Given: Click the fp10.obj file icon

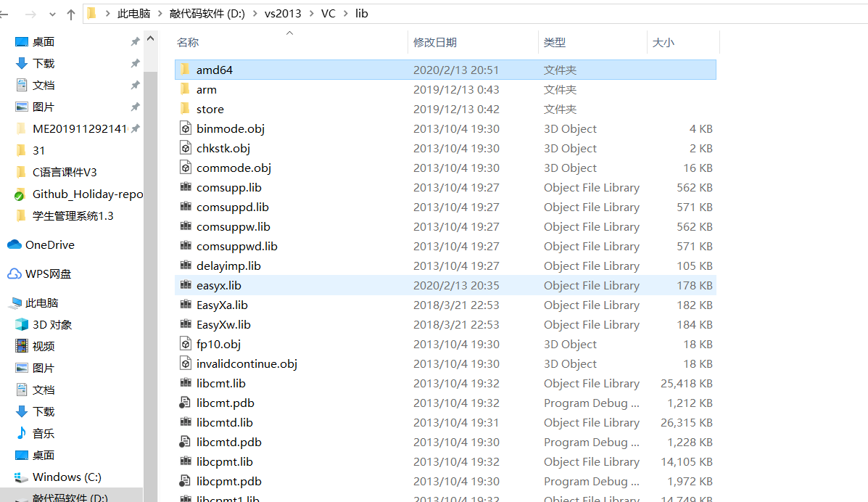Looking at the screenshot, I should coord(186,344).
